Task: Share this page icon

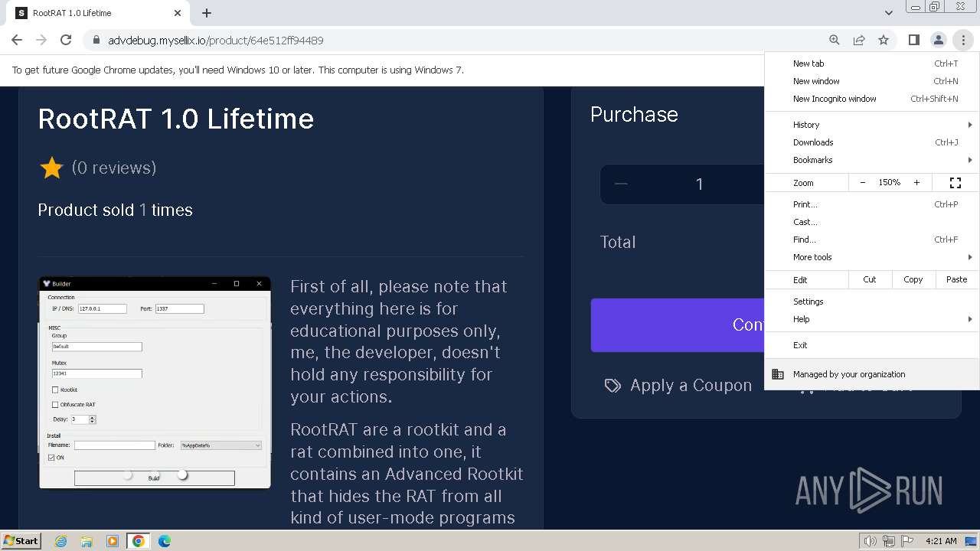Action: pyautogui.click(x=859, y=40)
